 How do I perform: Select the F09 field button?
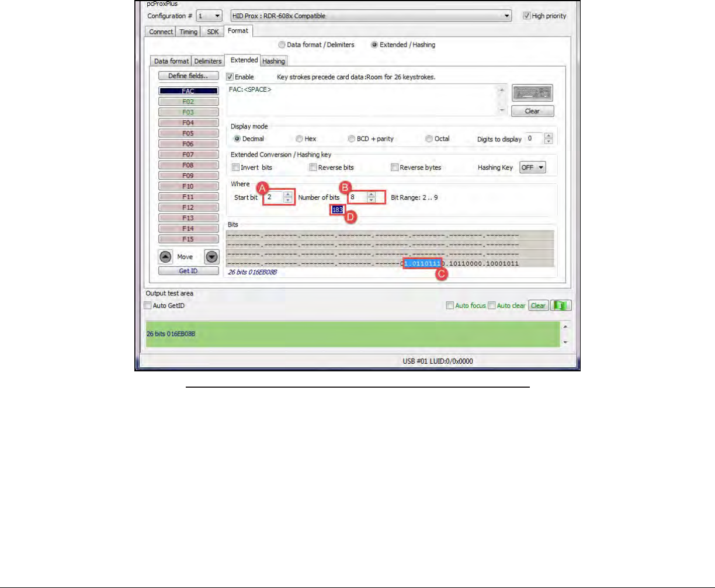pyautogui.click(x=189, y=176)
